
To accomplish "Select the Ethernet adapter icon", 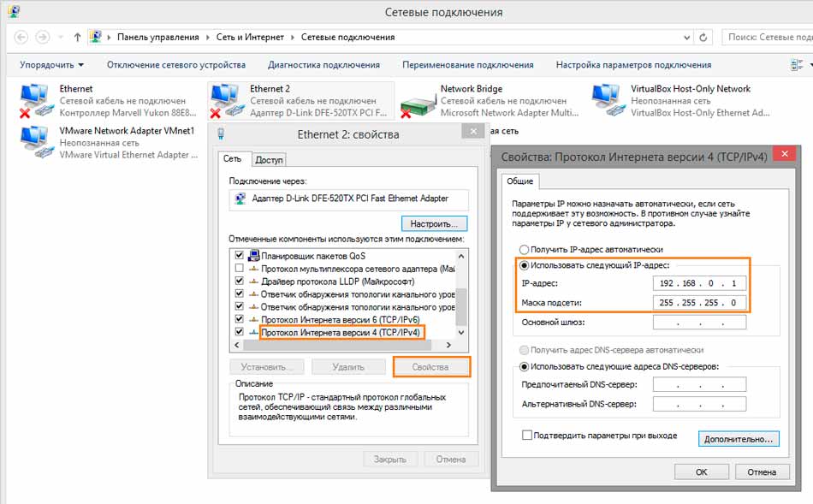I will pos(36,100).
